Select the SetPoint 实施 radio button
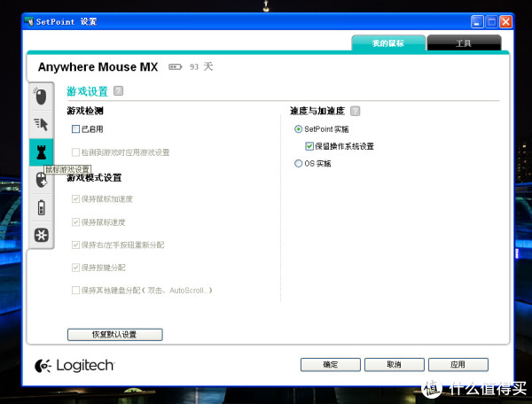Image resolution: width=532 pixels, height=404 pixels. pos(298,129)
